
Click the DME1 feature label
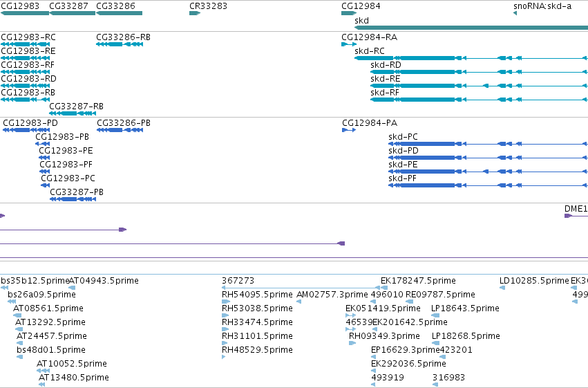pyautogui.click(x=576, y=209)
